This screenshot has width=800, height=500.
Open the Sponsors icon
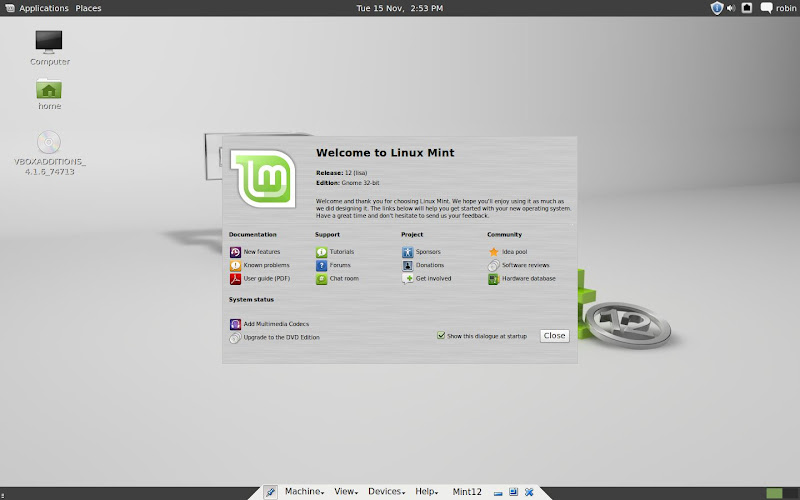[408, 252]
